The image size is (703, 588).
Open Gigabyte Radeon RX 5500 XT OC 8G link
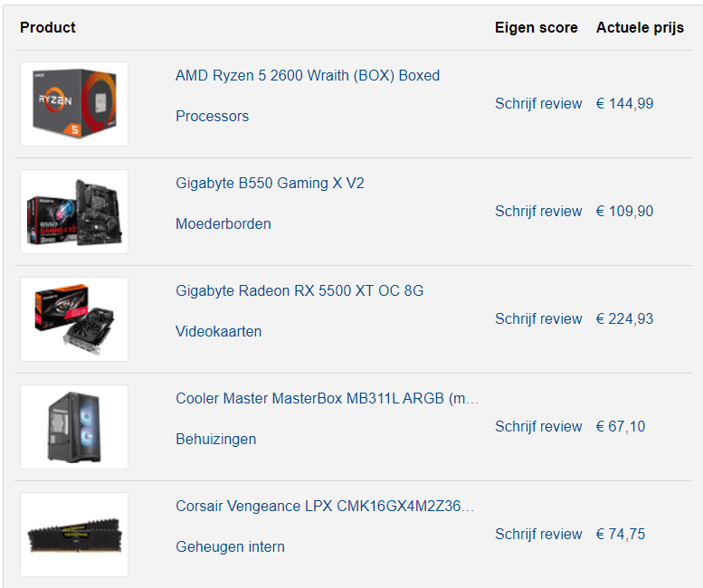[x=299, y=290]
